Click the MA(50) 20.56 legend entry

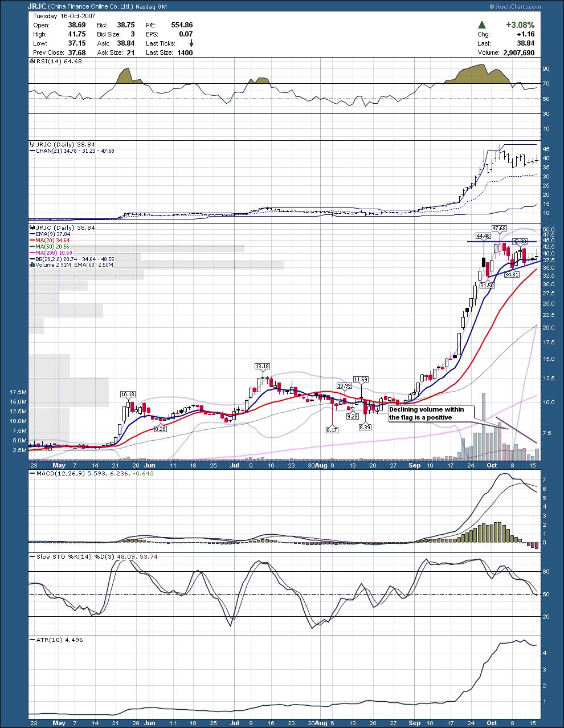52,246
